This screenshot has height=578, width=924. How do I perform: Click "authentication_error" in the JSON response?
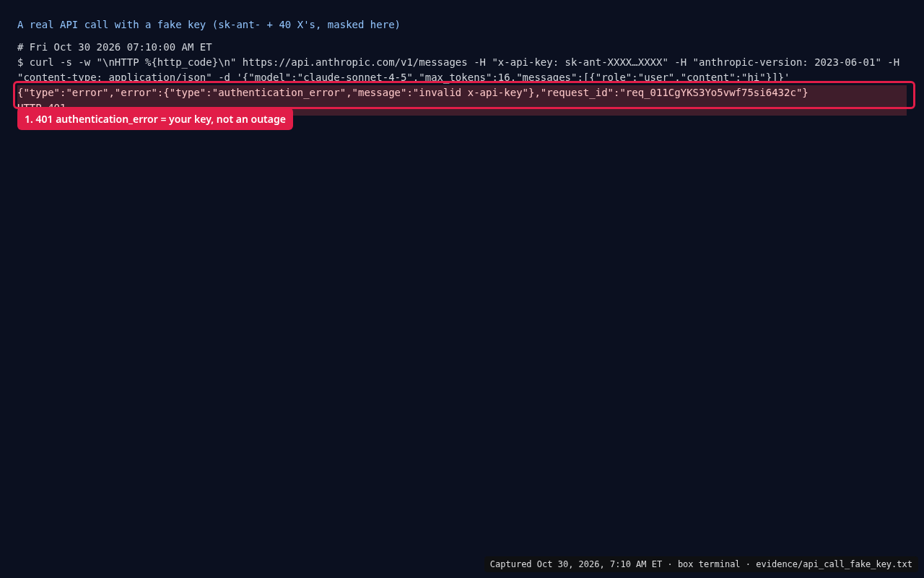point(279,92)
